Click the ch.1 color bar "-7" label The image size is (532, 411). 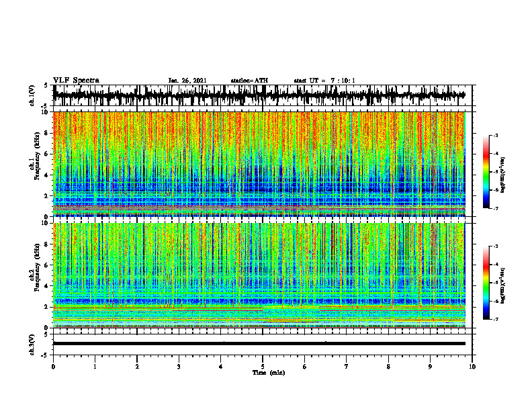496,208
